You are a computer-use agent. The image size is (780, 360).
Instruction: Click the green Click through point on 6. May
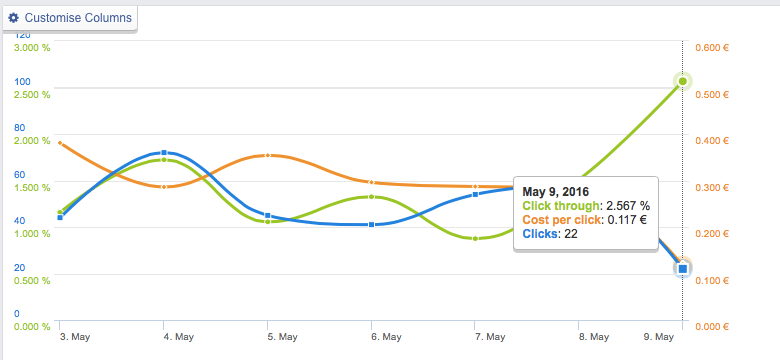click(372, 197)
